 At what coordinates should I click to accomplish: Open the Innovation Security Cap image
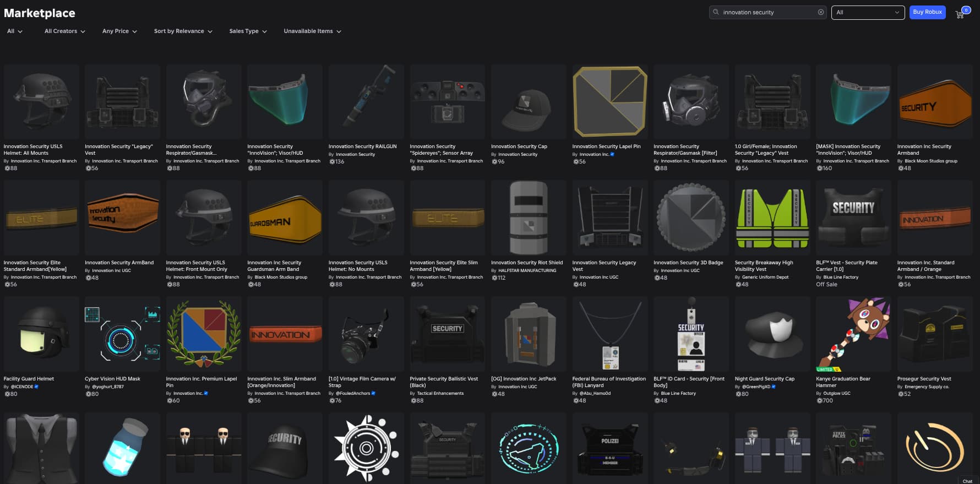click(x=529, y=102)
